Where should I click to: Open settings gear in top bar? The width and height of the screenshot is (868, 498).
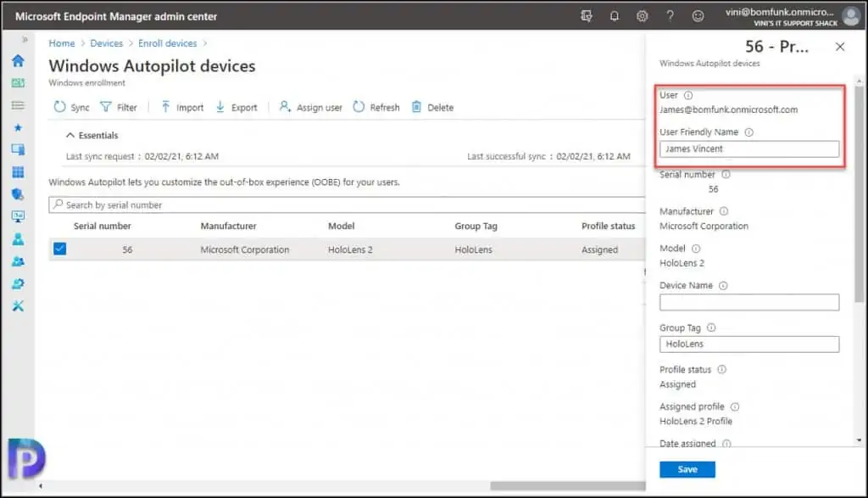[x=643, y=16]
